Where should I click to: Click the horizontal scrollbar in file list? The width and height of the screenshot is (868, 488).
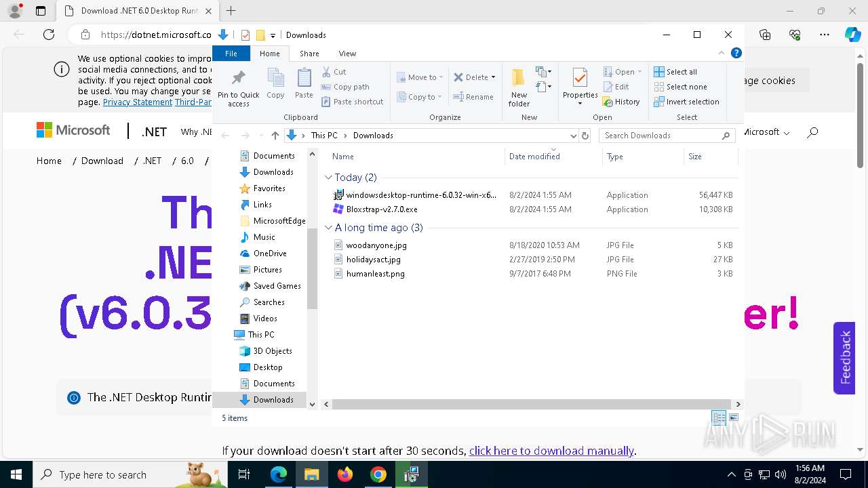point(532,404)
